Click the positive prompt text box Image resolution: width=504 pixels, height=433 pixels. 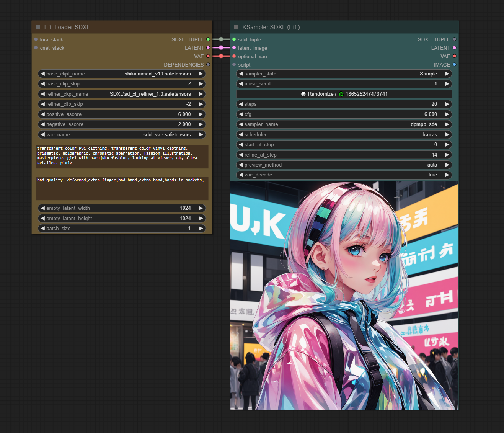[122, 157]
